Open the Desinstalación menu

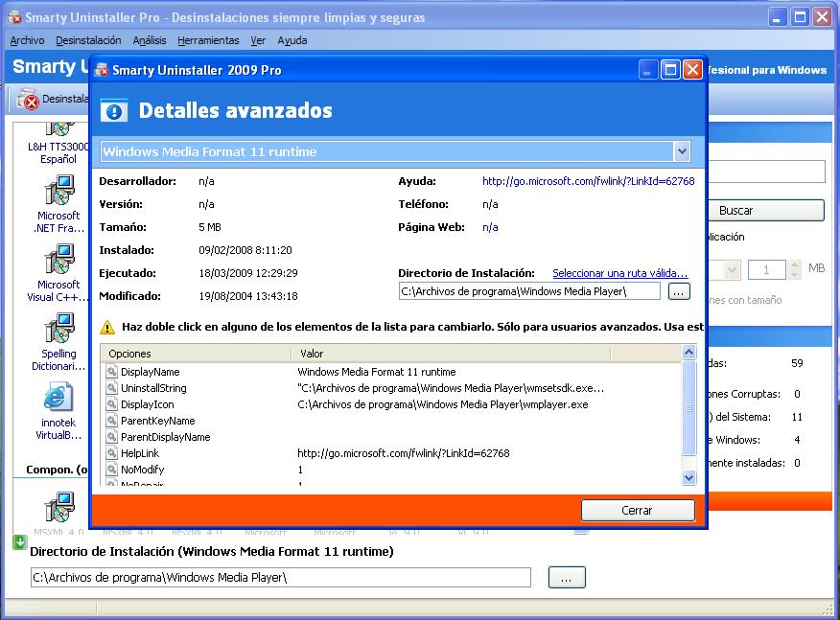pyautogui.click(x=88, y=40)
